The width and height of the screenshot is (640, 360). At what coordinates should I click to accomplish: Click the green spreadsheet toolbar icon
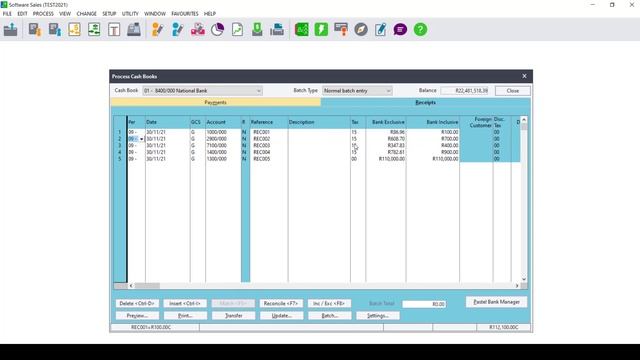pos(302,29)
